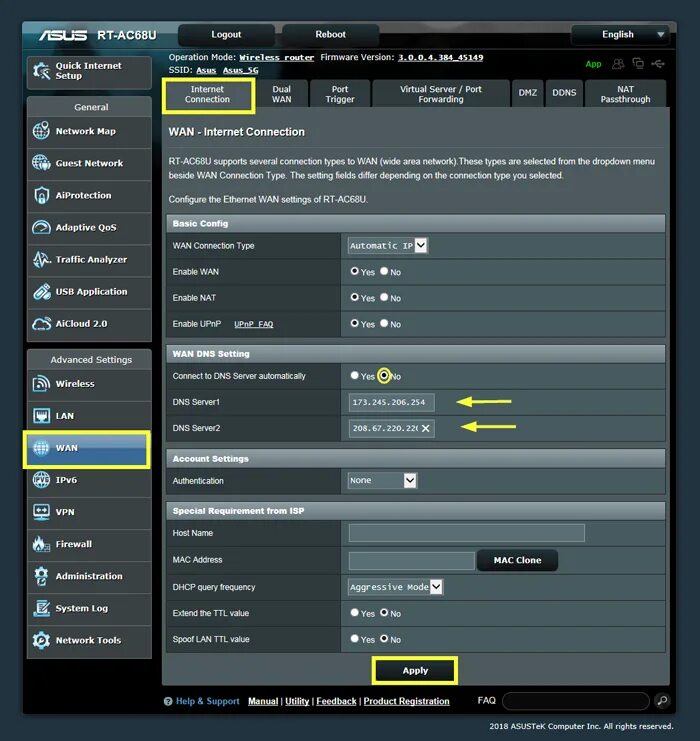Open firmware version 3.0.0.4.384_45149 link
Viewport: 700px width, 741px height.
[441, 57]
